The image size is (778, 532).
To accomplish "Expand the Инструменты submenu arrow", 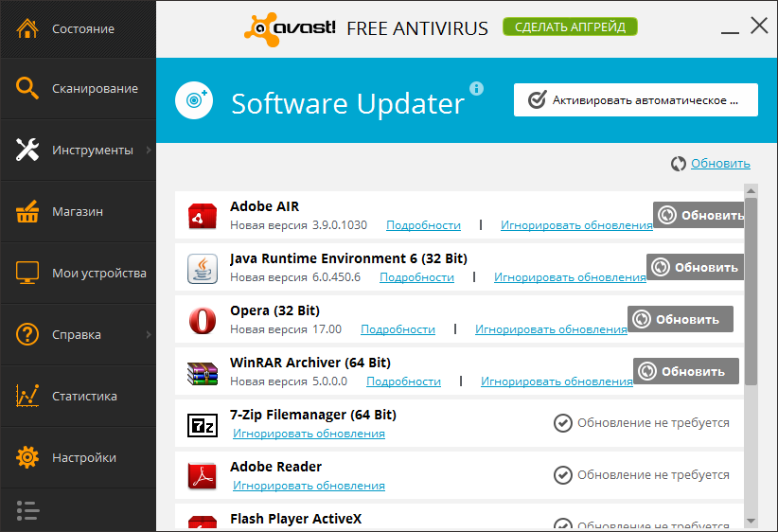I will [149, 150].
